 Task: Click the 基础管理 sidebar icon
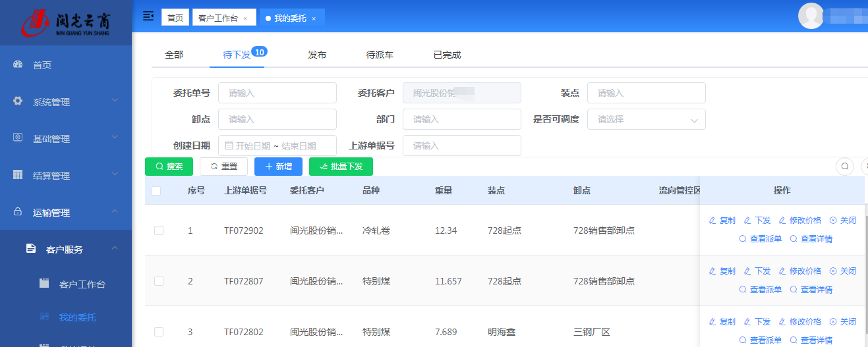tap(18, 138)
